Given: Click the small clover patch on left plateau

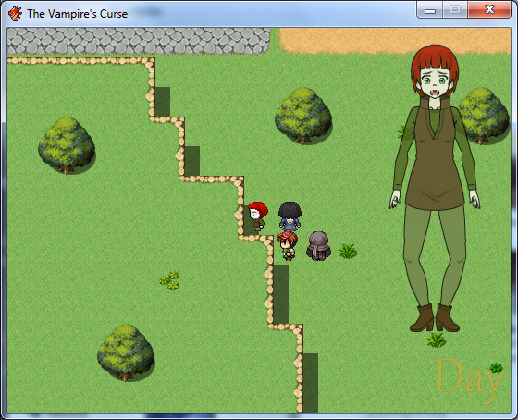Looking at the screenshot, I should [x=169, y=280].
